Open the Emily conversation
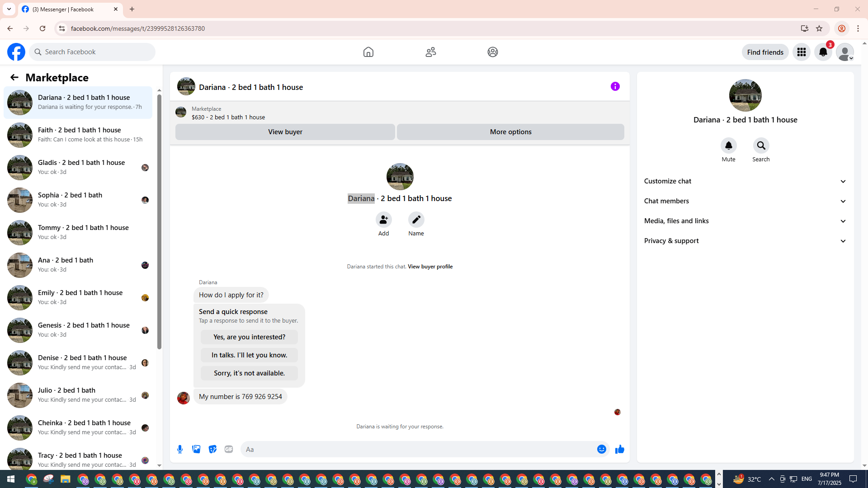This screenshot has height=488, width=868. [x=78, y=298]
